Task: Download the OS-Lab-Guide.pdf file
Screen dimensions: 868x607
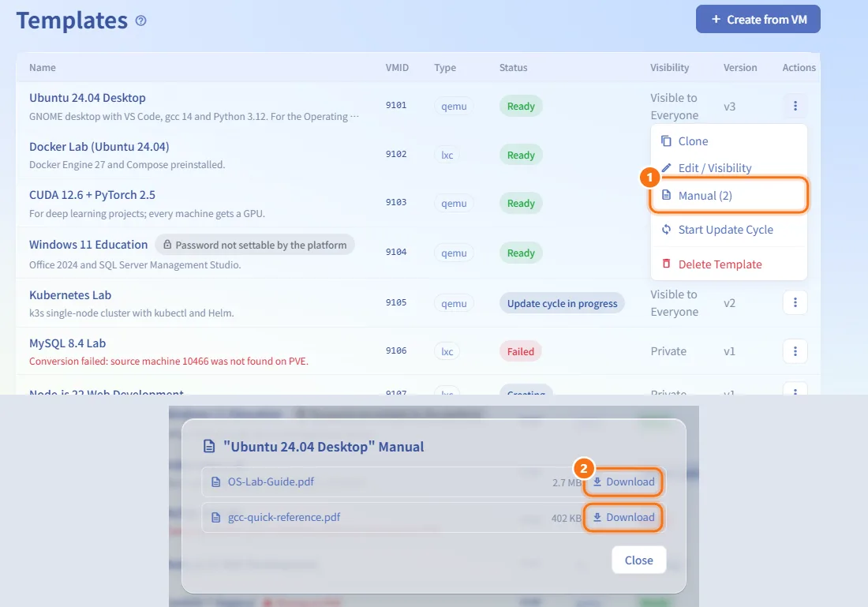Action: (x=623, y=481)
